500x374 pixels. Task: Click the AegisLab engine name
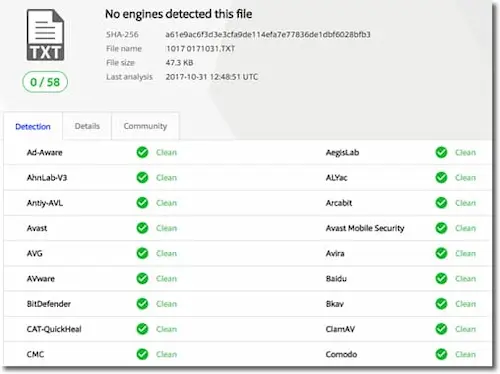[342, 153]
